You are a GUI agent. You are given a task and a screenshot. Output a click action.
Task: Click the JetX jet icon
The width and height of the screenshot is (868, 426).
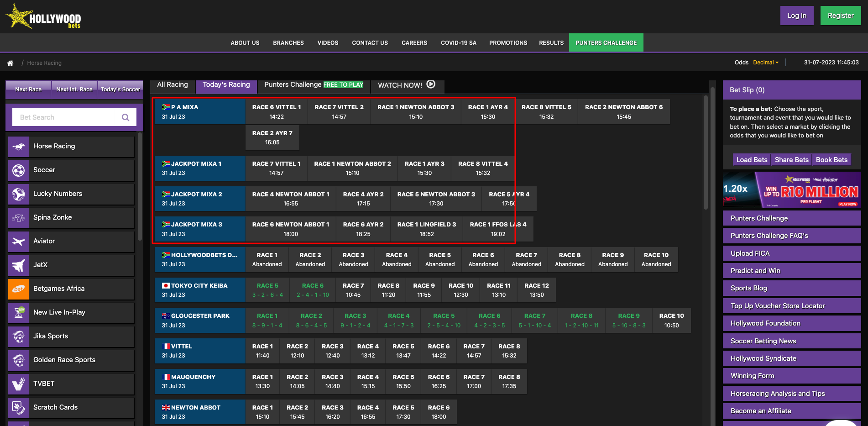(x=18, y=265)
